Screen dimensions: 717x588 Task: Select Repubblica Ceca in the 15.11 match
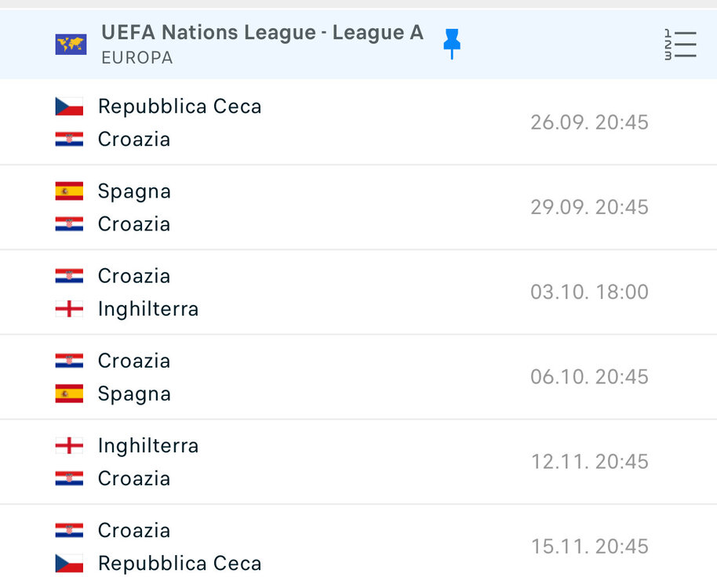[x=180, y=564]
